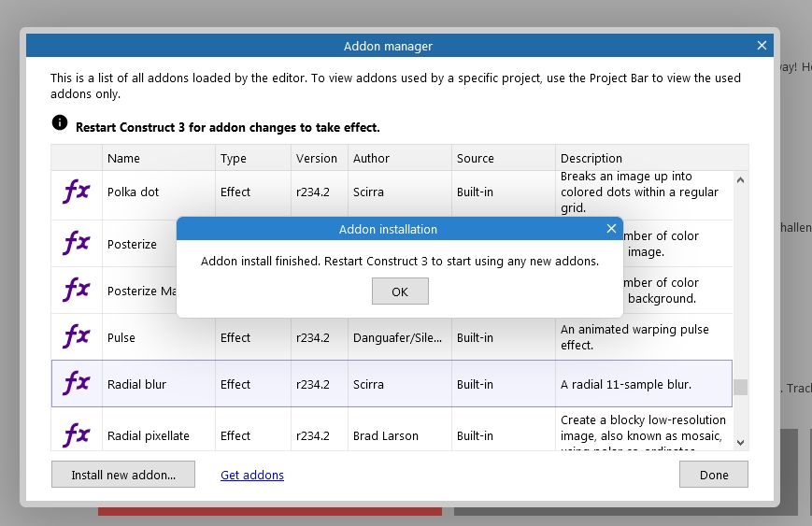This screenshot has width=812, height=526.
Task: Close the Addon installation dialog
Action: (611, 228)
